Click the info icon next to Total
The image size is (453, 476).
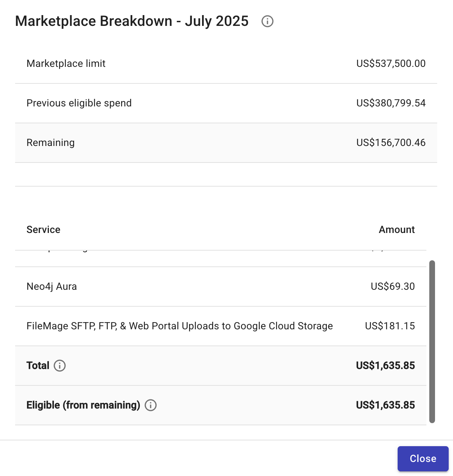[x=60, y=366]
